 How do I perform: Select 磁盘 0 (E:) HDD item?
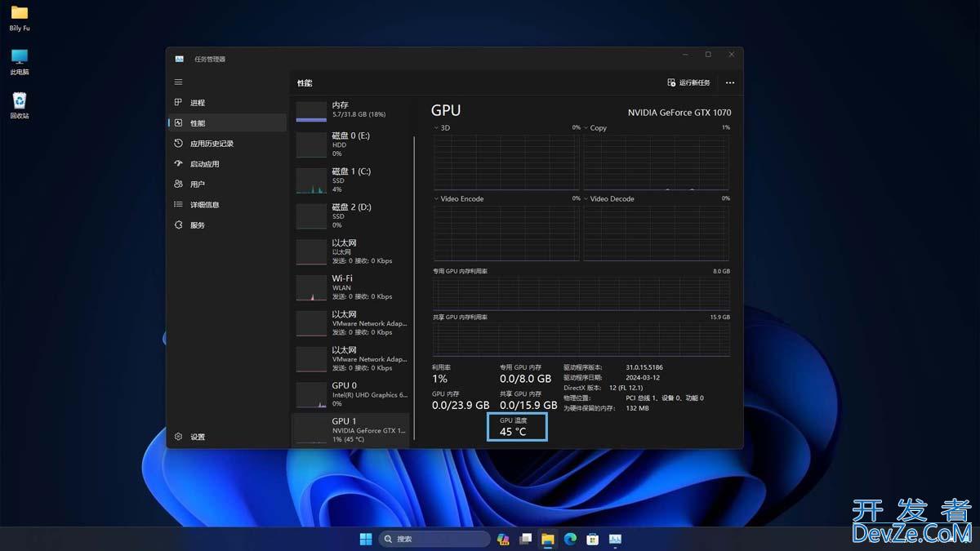pyautogui.click(x=351, y=144)
